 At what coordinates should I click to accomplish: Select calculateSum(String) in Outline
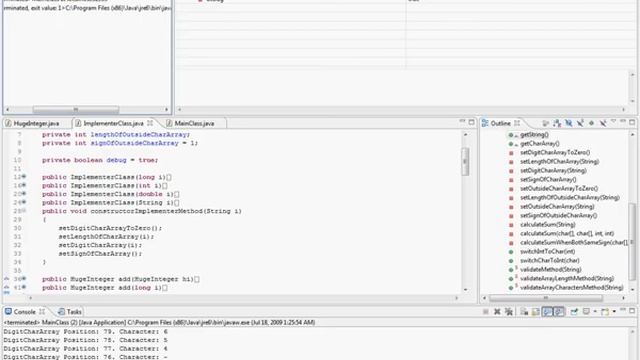click(548, 224)
